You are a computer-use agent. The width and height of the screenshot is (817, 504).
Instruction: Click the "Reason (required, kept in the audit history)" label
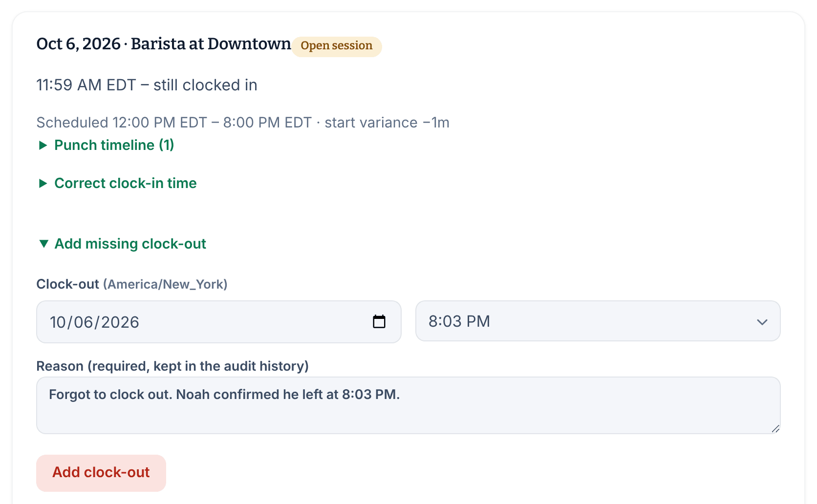(x=172, y=366)
